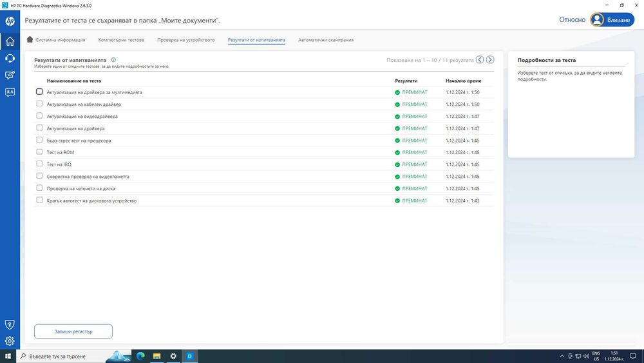Image resolution: width=644 pixels, height=363 pixels.
Task: Select the Бърз стрес тест на процесора row
Action: (263, 141)
